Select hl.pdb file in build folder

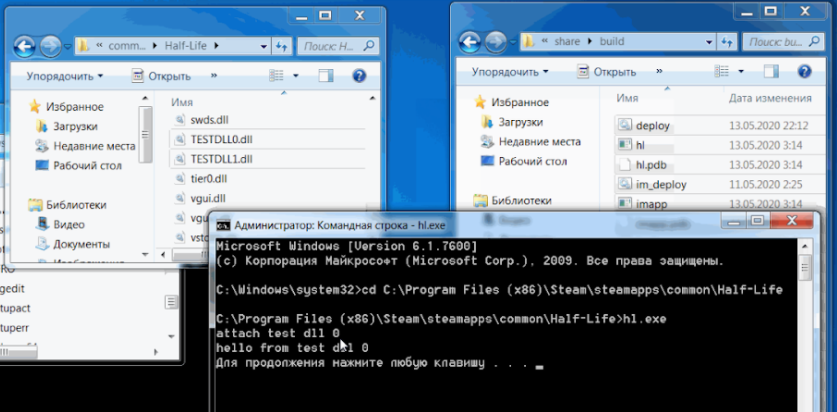pyautogui.click(x=656, y=165)
